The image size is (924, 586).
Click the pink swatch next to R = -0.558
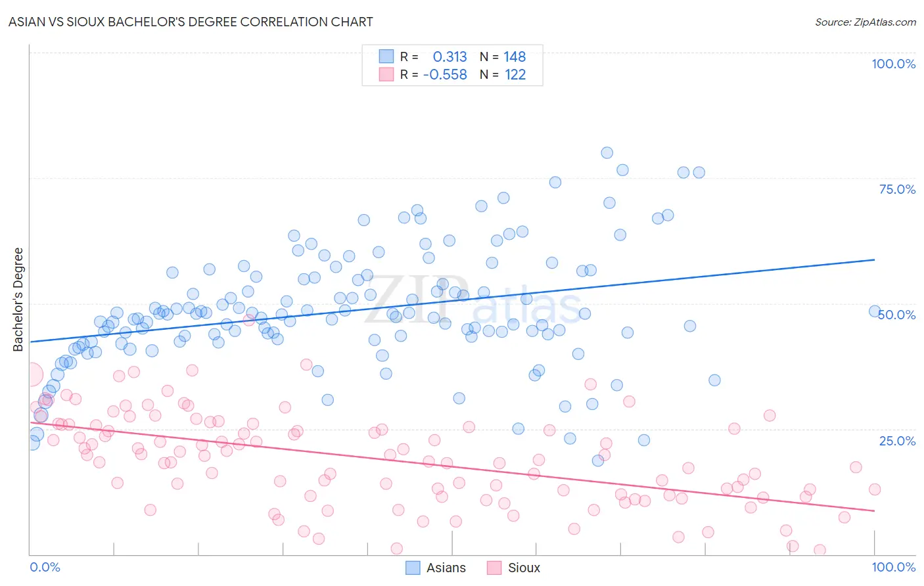pos(386,74)
